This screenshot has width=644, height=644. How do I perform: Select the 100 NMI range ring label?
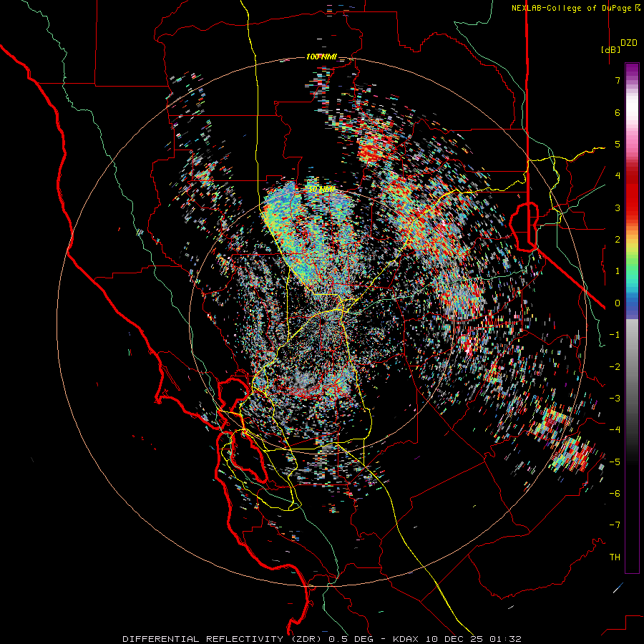click(x=321, y=57)
